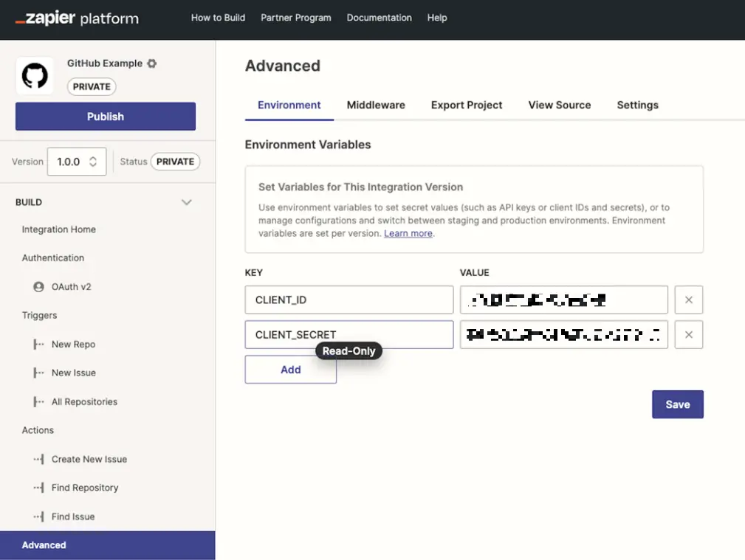Click the GitHub Example app name
The image size is (745, 560).
coord(105,63)
